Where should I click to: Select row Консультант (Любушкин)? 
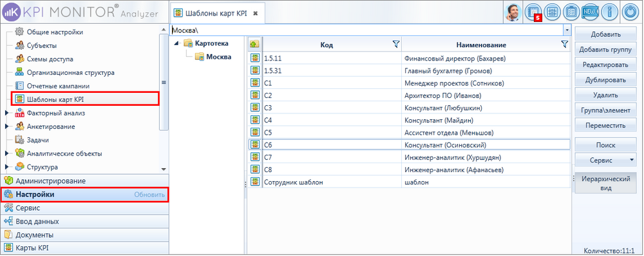click(x=410, y=108)
